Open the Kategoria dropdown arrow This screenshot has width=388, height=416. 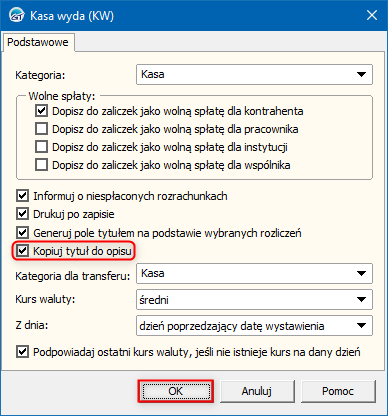(x=361, y=74)
